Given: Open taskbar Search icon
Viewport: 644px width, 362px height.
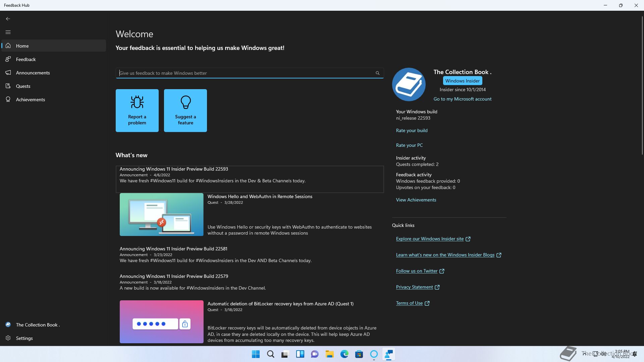Looking at the screenshot, I should coord(271,354).
